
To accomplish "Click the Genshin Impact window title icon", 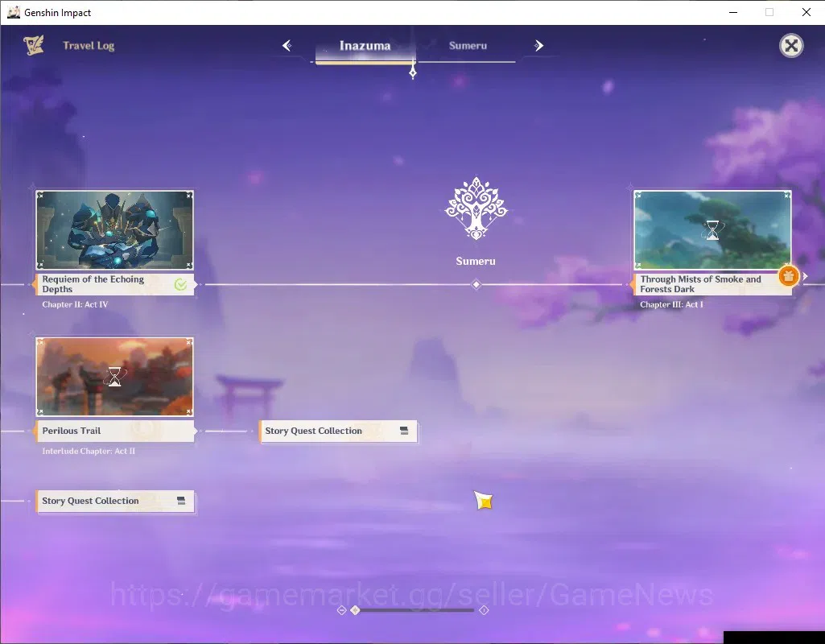I will pyautogui.click(x=13, y=12).
